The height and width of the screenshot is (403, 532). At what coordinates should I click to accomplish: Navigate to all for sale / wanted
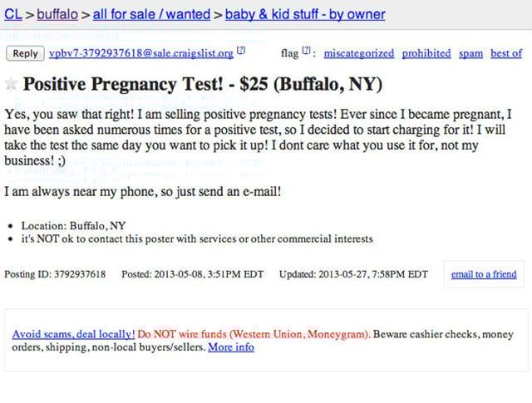point(150,14)
